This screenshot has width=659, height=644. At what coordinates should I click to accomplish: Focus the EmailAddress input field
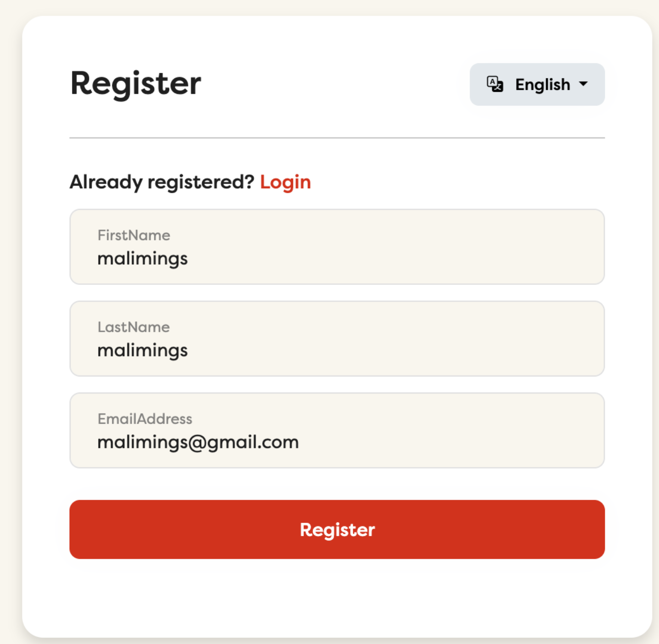337,431
